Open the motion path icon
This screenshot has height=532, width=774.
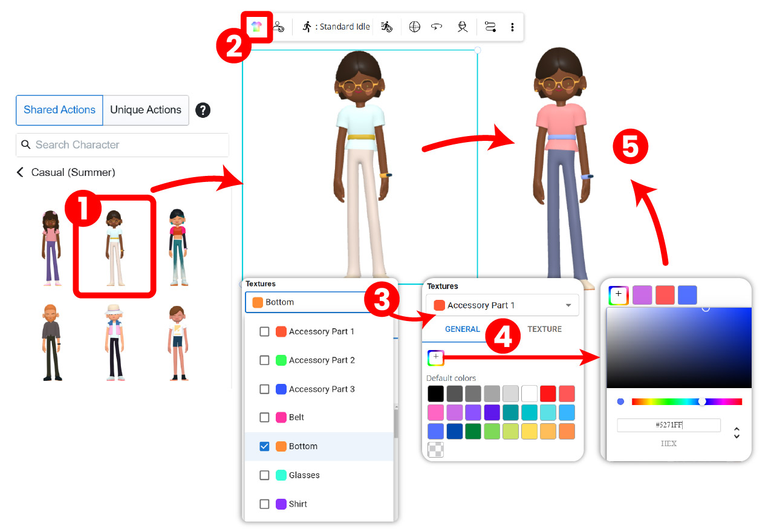coord(490,27)
